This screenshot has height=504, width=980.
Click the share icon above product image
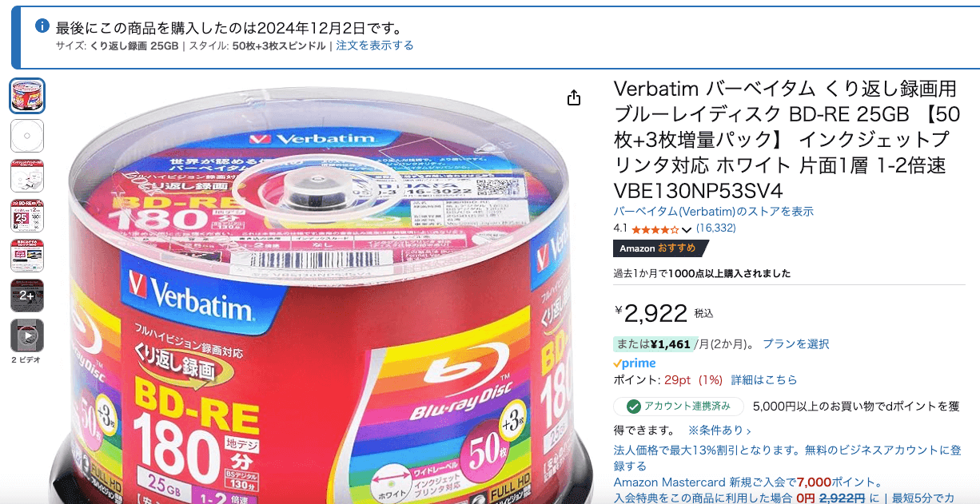574,97
